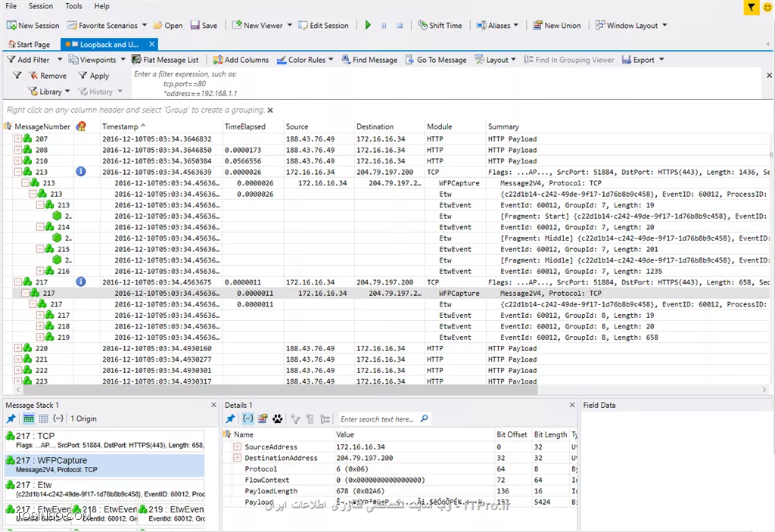Open the Add Filter dropdown

click(60, 60)
